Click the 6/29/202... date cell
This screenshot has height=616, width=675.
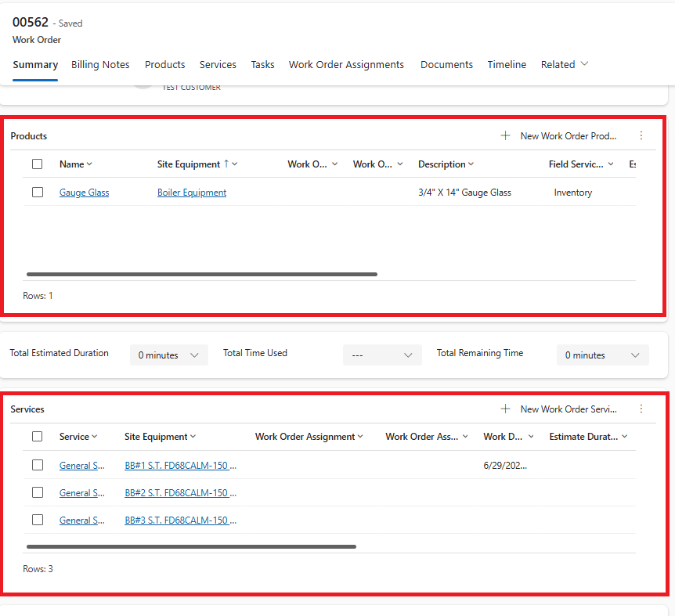pyautogui.click(x=505, y=466)
